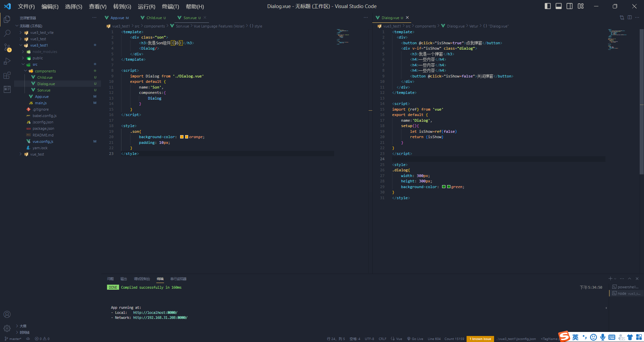
Task: Open the localhost:8080 link in terminal
Action: (155, 312)
